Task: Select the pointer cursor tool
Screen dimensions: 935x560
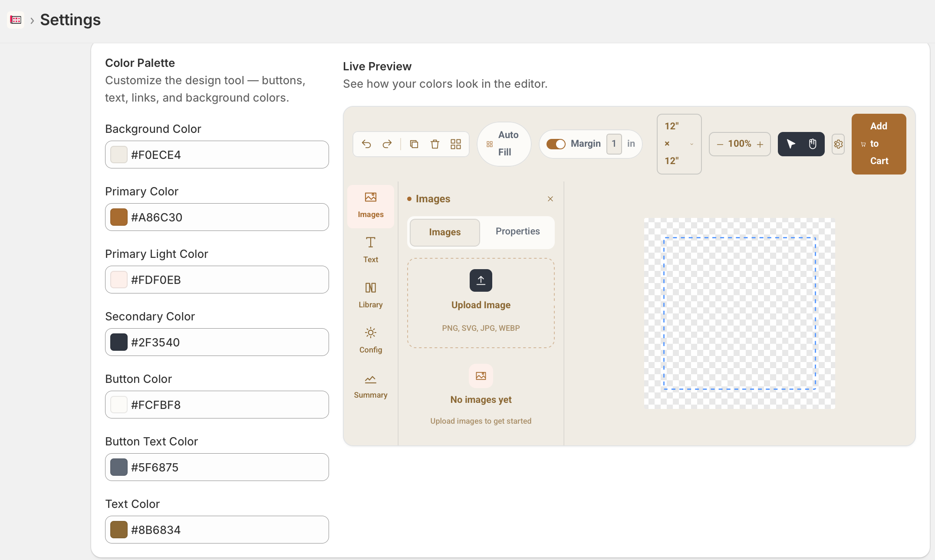Action: tap(790, 144)
